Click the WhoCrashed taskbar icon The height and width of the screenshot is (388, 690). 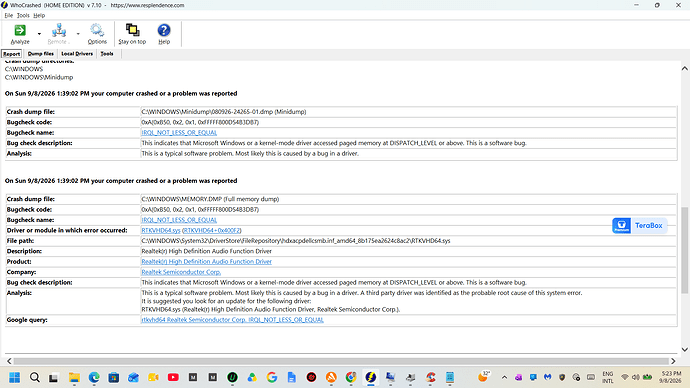tap(371, 377)
